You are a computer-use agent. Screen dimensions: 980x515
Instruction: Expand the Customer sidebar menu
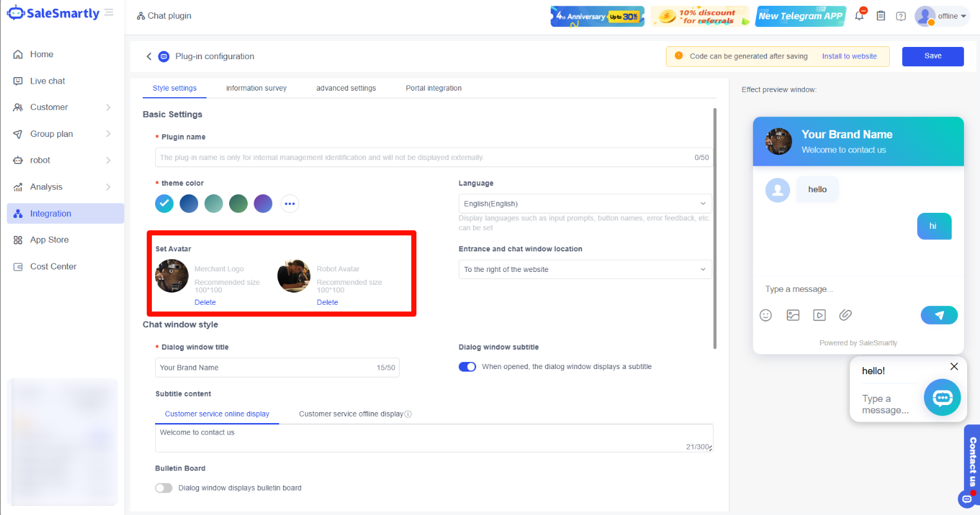click(x=62, y=107)
